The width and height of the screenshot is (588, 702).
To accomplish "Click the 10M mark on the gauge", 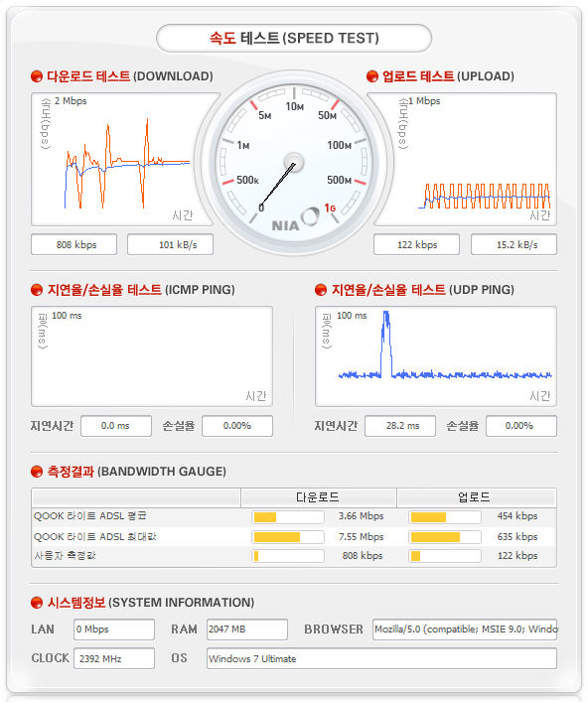I will pos(295,106).
